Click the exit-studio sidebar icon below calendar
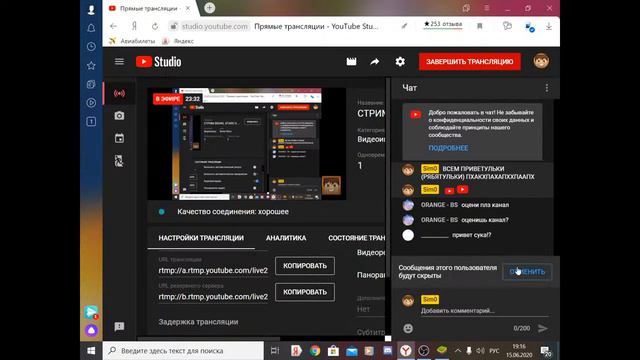Screen dimensions: 640x360 click(119, 161)
